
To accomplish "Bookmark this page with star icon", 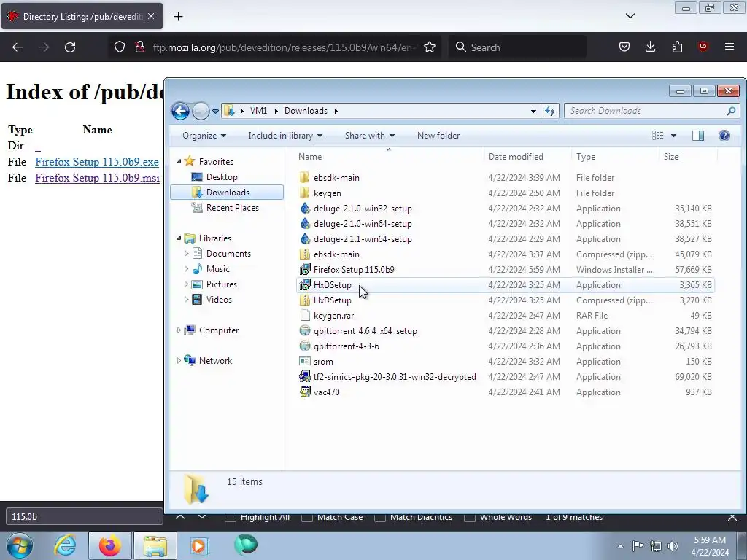I will tap(430, 47).
